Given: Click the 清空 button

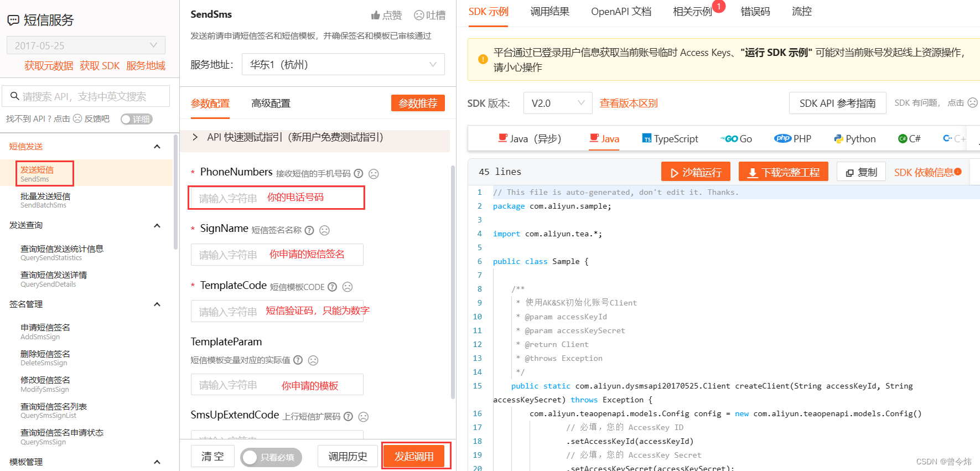Looking at the screenshot, I should [212, 457].
